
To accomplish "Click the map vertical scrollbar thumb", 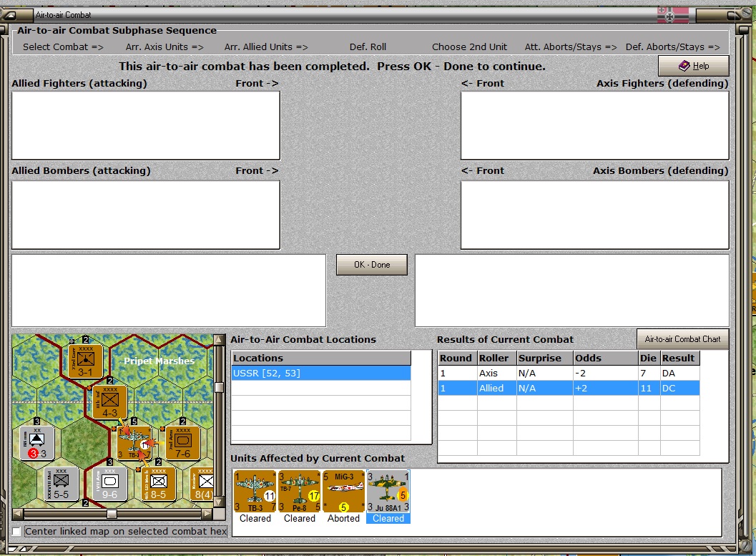I will (x=219, y=387).
